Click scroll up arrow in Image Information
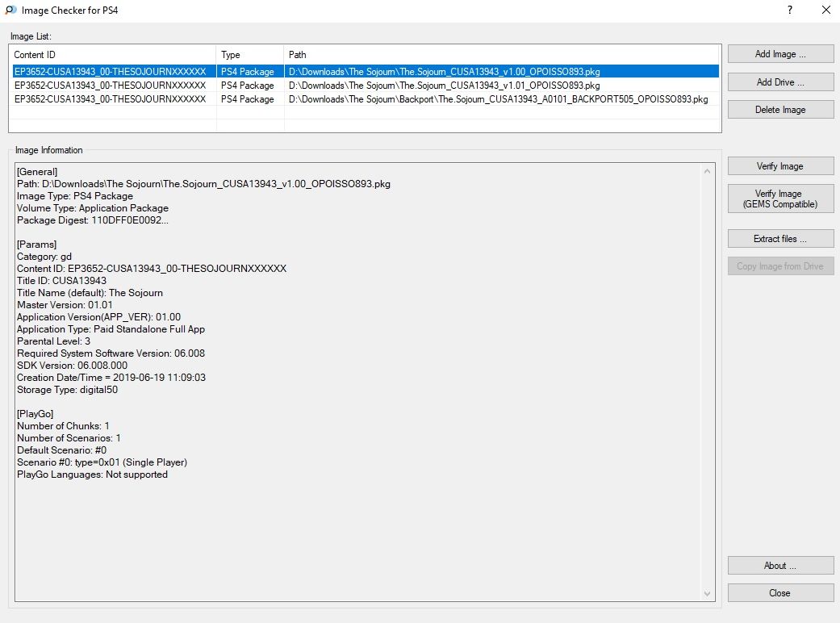This screenshot has width=840, height=623. (x=708, y=171)
